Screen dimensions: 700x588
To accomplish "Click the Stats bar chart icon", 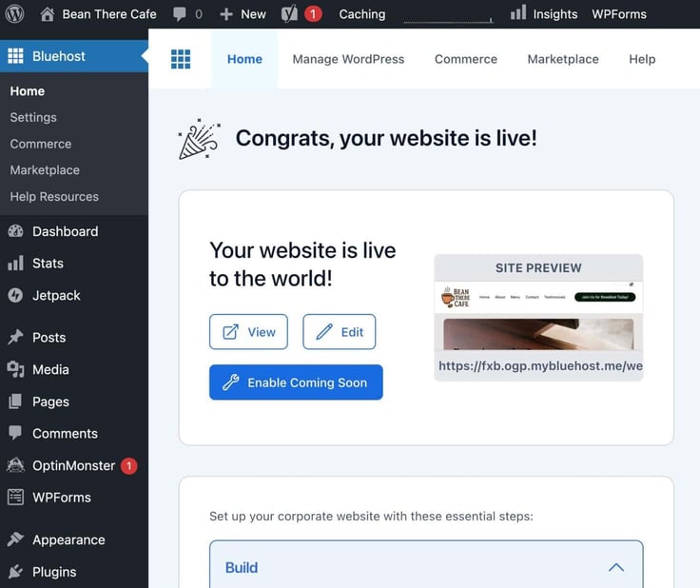I will point(15,263).
